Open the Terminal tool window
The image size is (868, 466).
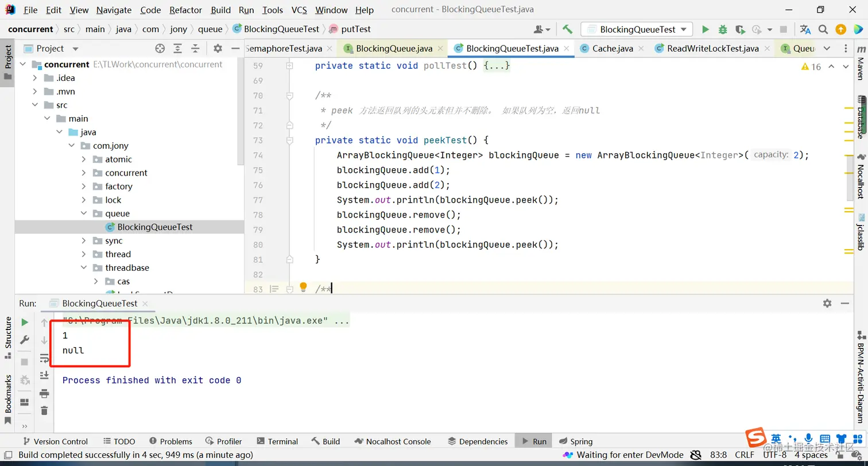click(x=278, y=441)
